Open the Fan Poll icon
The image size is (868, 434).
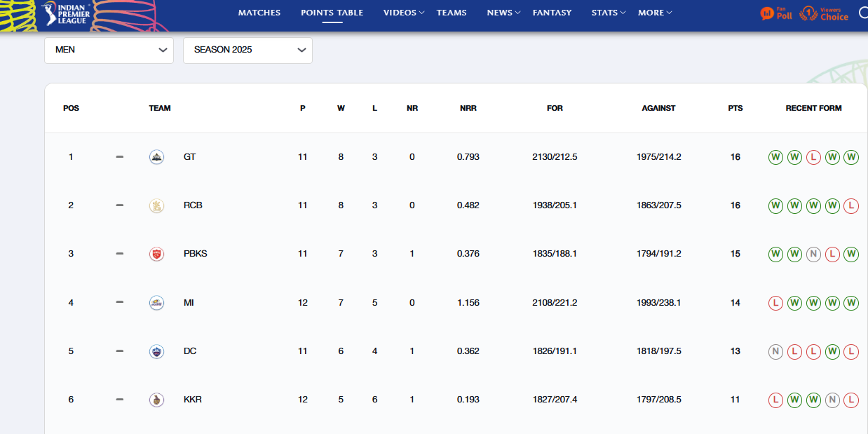(x=776, y=13)
